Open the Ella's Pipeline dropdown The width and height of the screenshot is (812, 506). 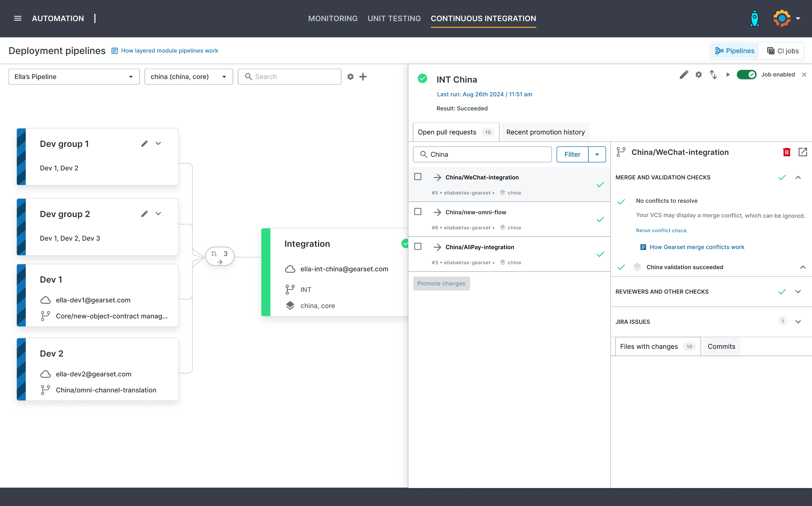(74, 77)
